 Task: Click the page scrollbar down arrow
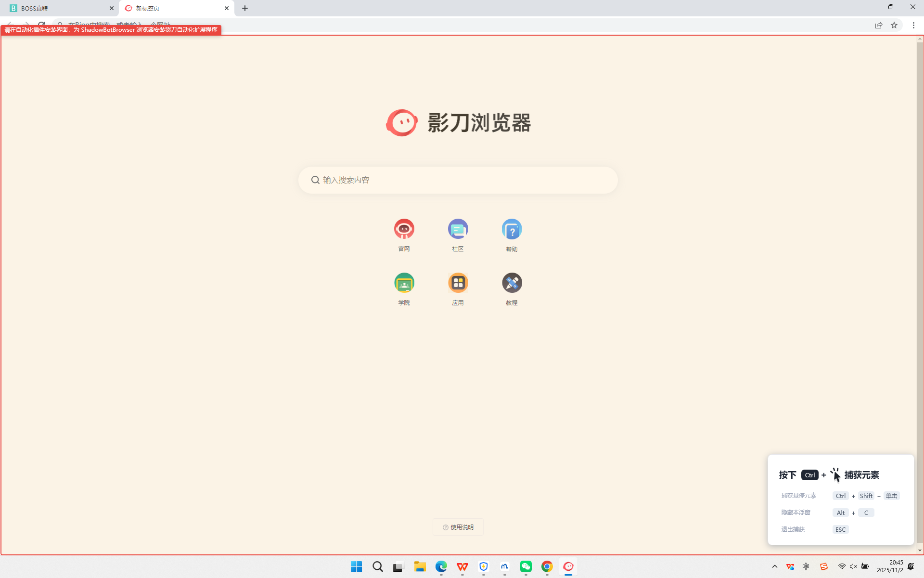(x=920, y=551)
